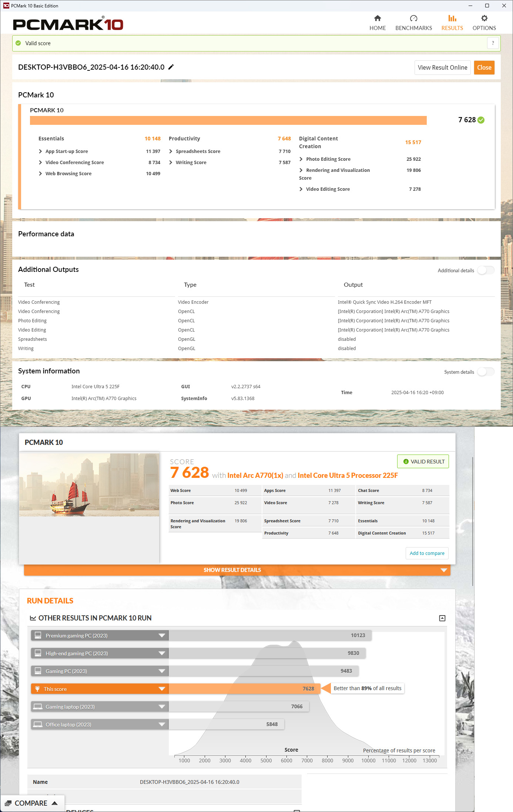Switch to the RESULTS tab
Screen dimensions: 513x812
point(452,23)
